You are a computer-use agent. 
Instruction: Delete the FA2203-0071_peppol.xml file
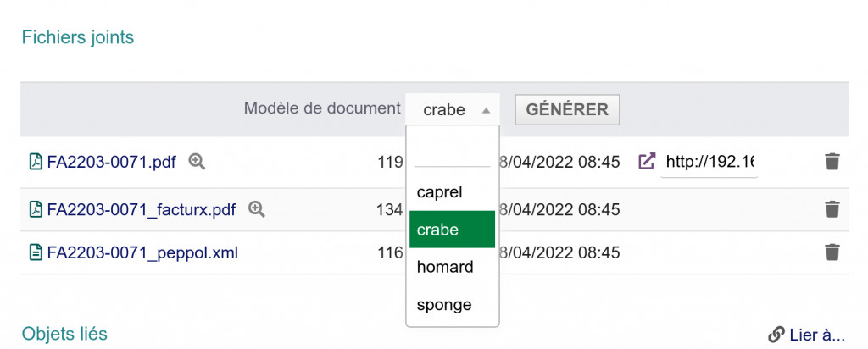832,252
